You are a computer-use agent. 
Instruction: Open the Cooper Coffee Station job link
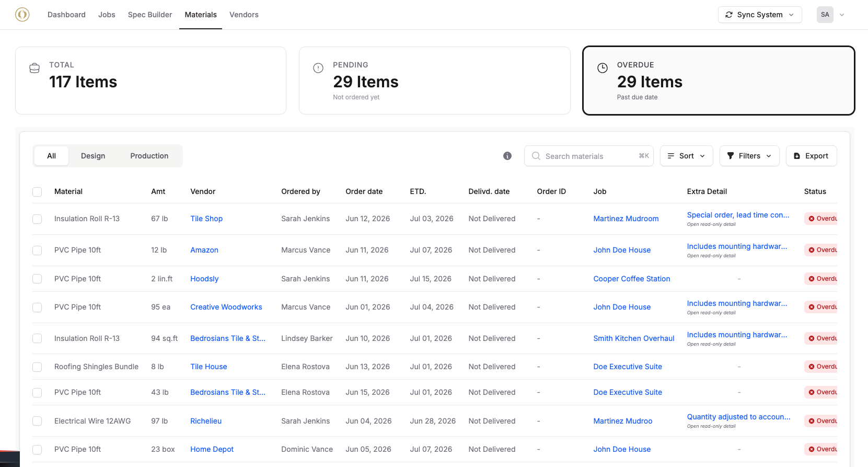[632, 279]
